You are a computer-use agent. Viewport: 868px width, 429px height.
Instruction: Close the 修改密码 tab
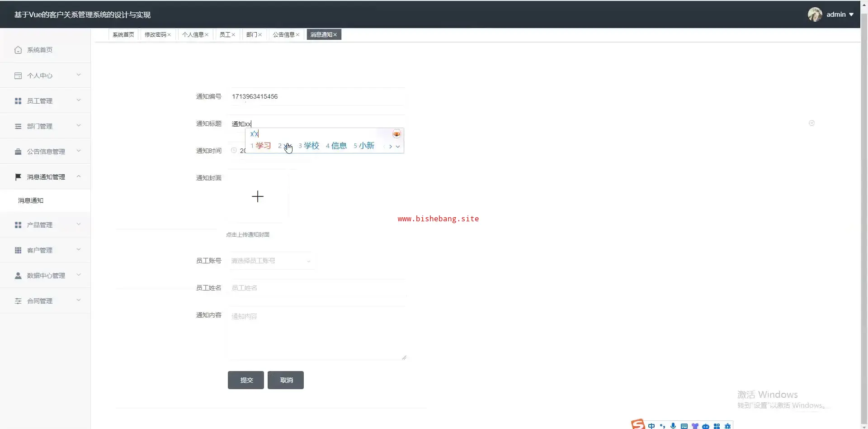[169, 35]
